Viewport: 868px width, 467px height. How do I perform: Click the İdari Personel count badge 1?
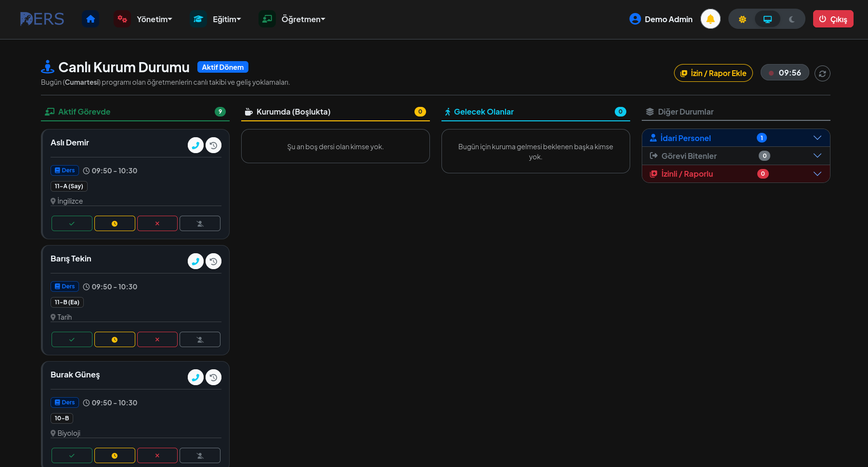(762, 138)
